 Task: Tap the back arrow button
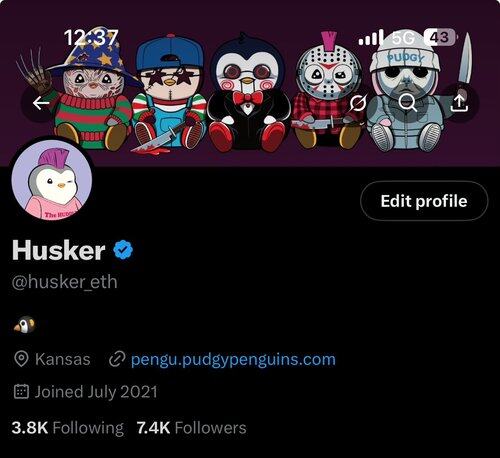(x=41, y=103)
